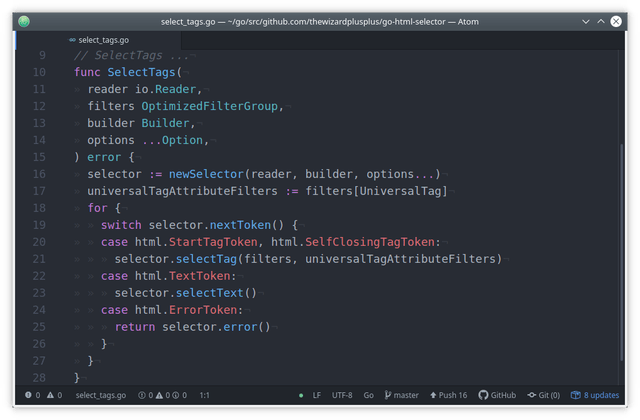640x420 pixels.
Task: Click select_tags.go file name in status bar
Action: 101,395
